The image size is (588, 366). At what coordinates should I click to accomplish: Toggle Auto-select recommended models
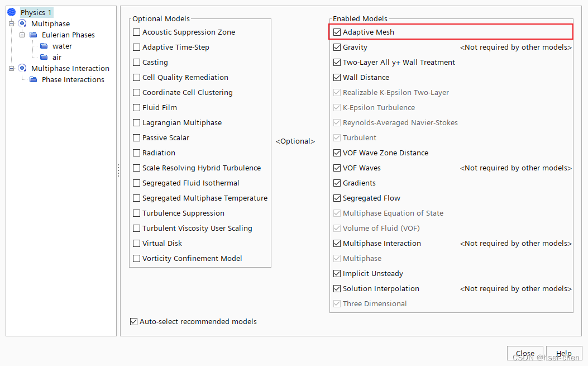click(133, 322)
